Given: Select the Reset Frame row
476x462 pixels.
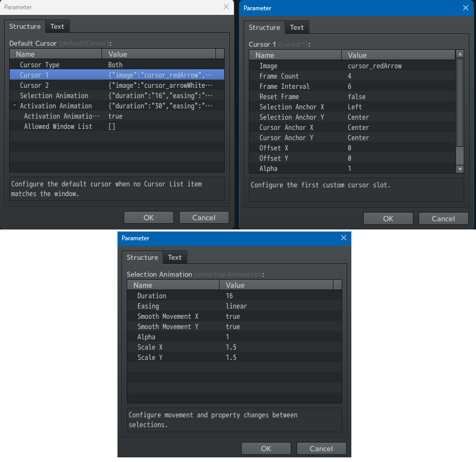Looking at the screenshot, I should (352, 97).
